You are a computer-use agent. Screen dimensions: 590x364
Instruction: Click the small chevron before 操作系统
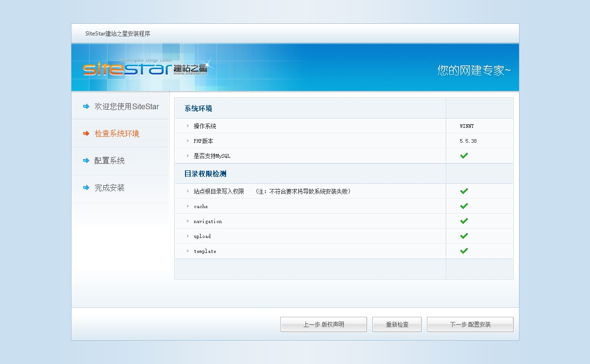(x=188, y=126)
